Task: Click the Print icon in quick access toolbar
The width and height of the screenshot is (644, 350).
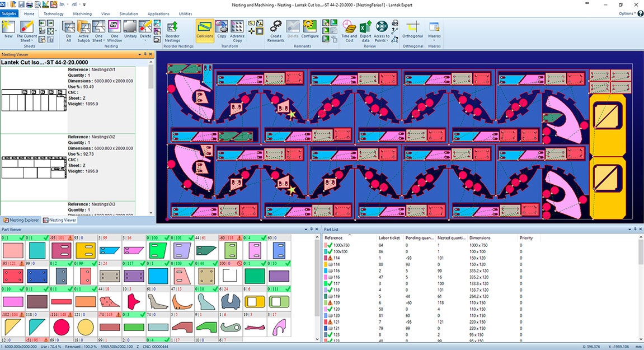Action: [x=30, y=4]
